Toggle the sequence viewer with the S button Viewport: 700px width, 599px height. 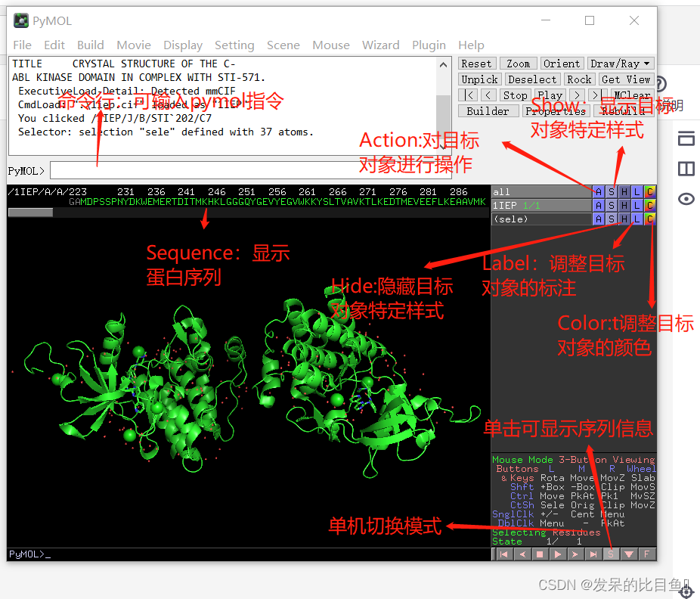[611, 554]
